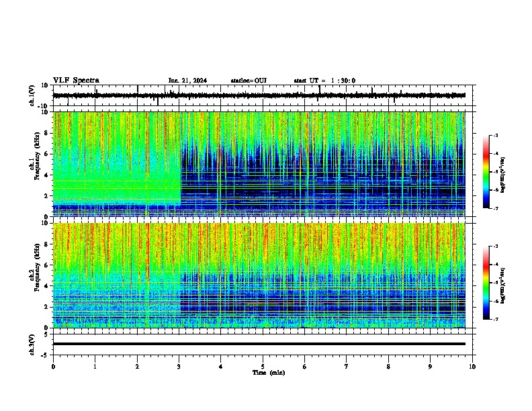Click ch.2 frequency axis tick "6"
532x411 pixels.
click(x=47, y=265)
